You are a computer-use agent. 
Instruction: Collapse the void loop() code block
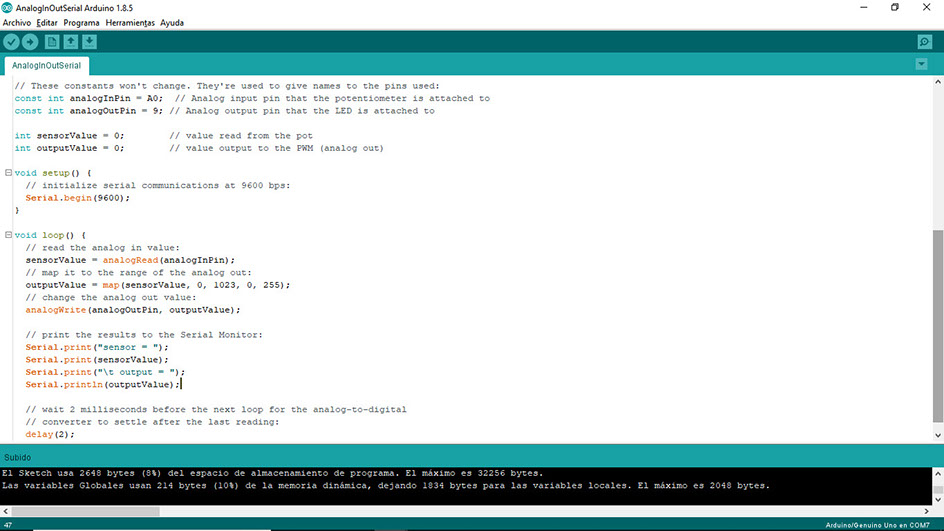click(x=8, y=235)
